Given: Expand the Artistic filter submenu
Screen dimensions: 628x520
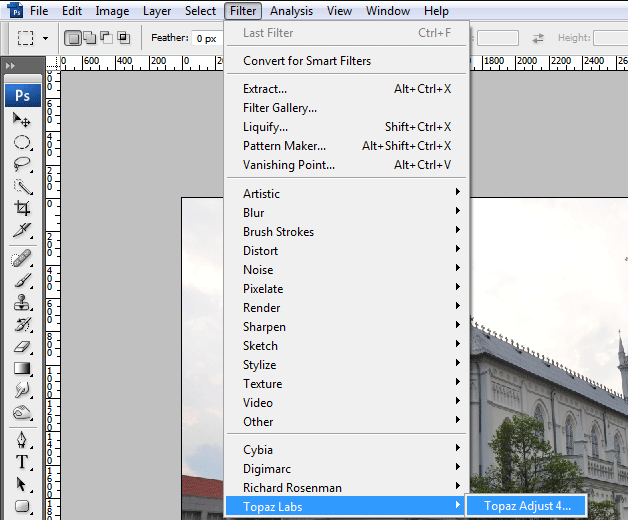Looking at the screenshot, I should (x=346, y=193).
